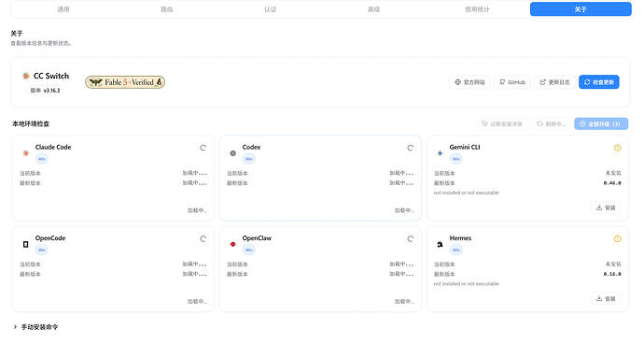Click the blue 检查更新 button

(x=599, y=82)
